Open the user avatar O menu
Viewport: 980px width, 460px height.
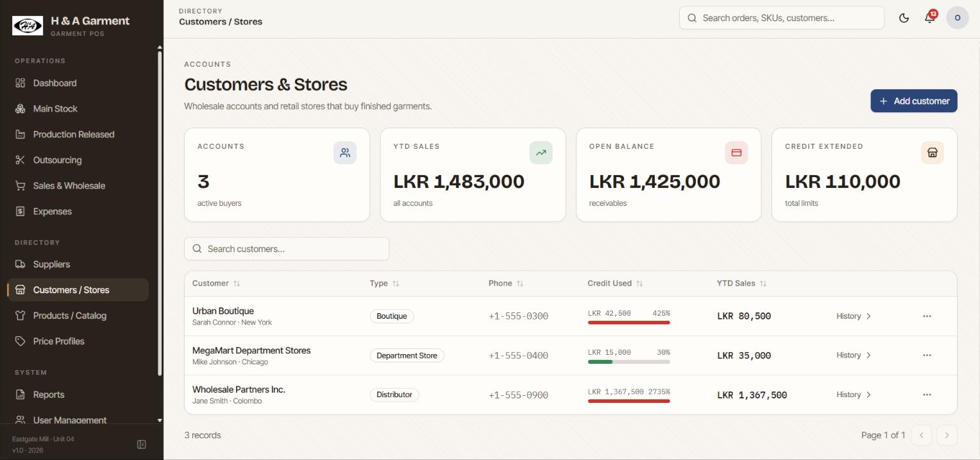tap(958, 18)
